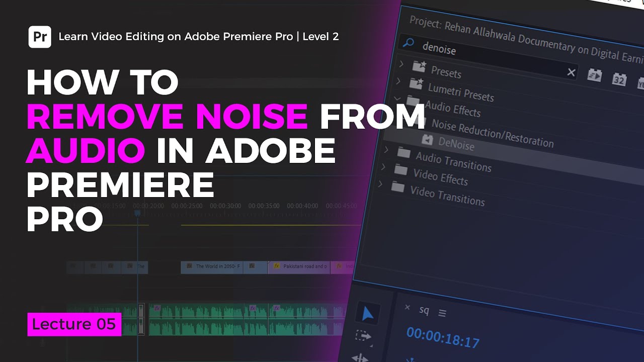The width and height of the screenshot is (644, 362).
Task: Click the magnifier icon in the effects search
Action: (408, 44)
